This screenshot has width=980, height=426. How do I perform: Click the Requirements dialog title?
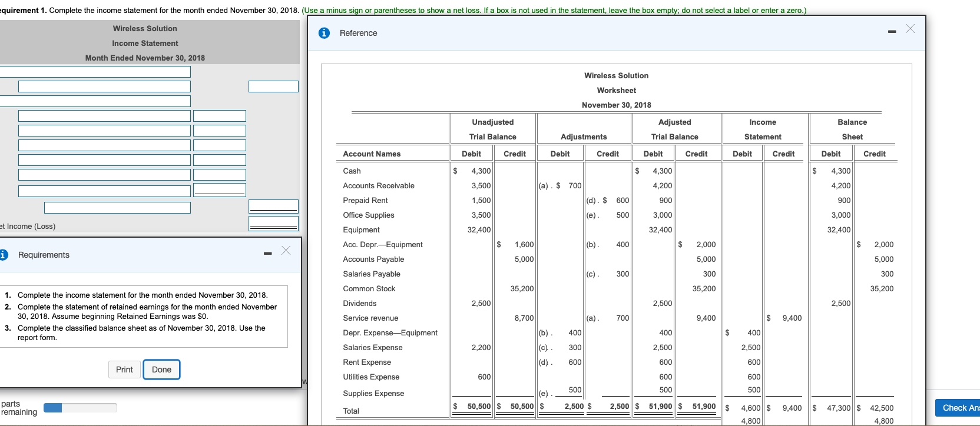44,255
